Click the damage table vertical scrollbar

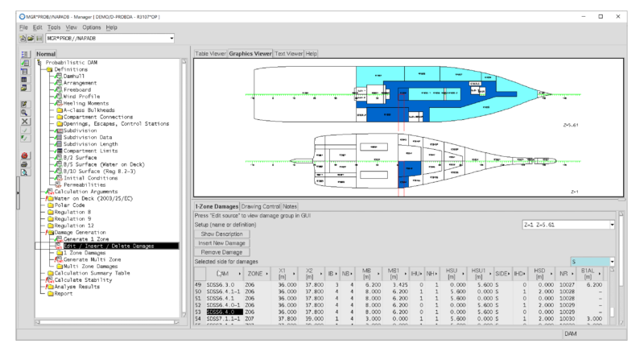613,297
